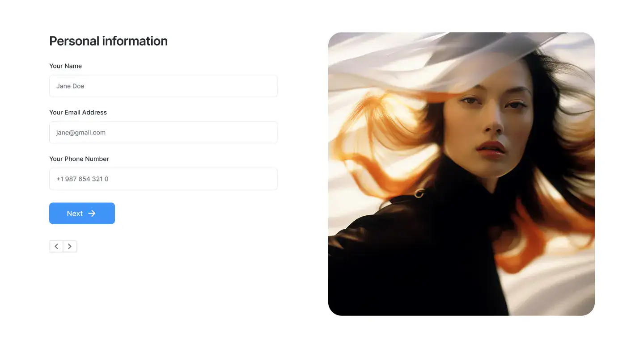The image size is (644, 348).
Task: Click the "Personal information" heading
Action: pos(108,41)
